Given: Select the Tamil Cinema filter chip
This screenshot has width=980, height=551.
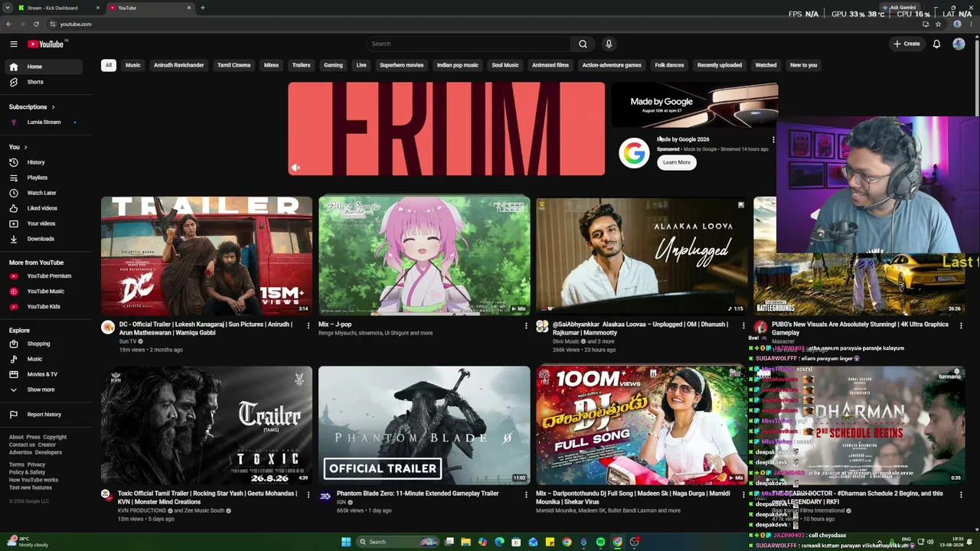Looking at the screenshot, I should coord(234,65).
